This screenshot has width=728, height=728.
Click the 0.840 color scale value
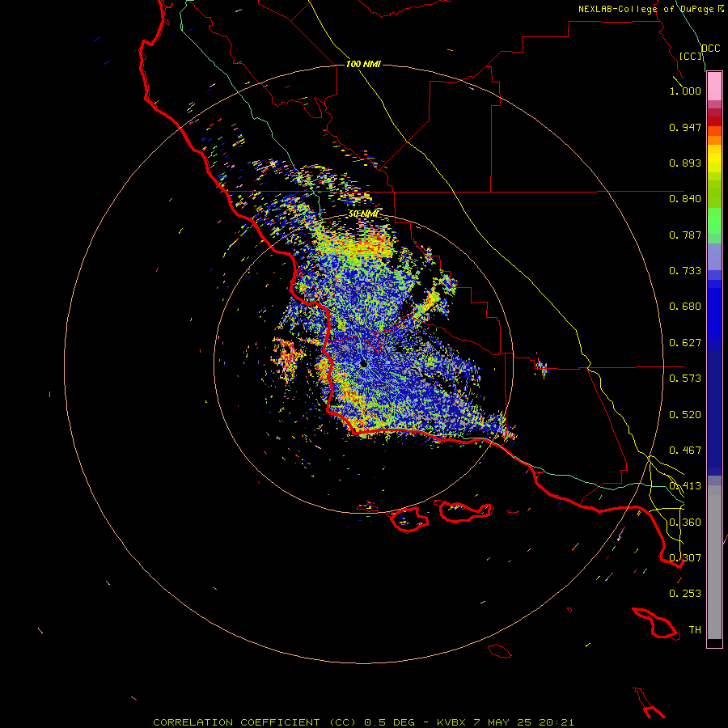pos(685,199)
